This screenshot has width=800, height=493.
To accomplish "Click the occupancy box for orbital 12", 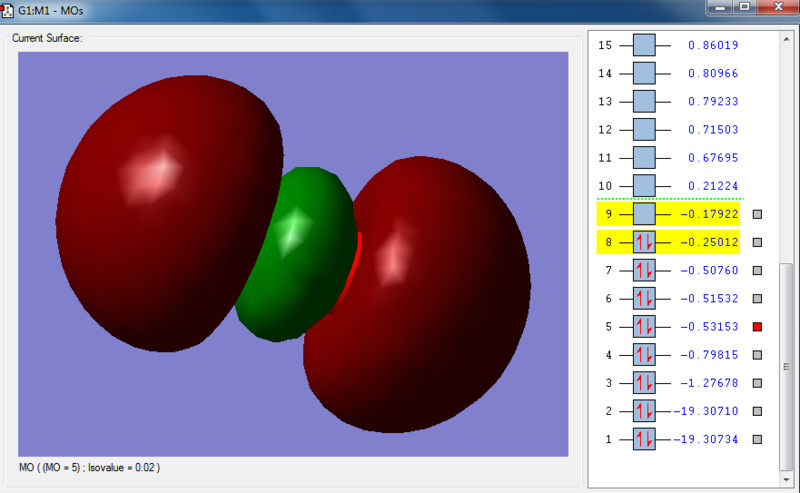I will (x=644, y=130).
